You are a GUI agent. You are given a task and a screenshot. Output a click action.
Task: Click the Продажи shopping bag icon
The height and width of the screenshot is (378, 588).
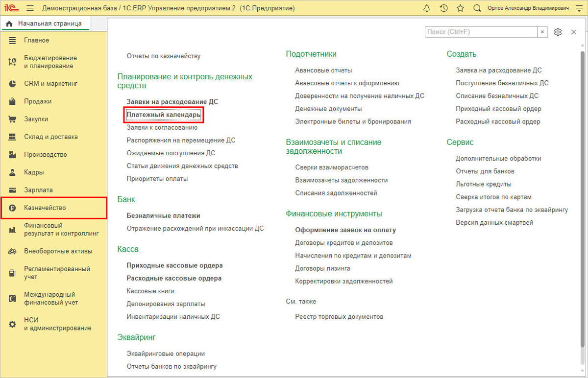click(13, 101)
